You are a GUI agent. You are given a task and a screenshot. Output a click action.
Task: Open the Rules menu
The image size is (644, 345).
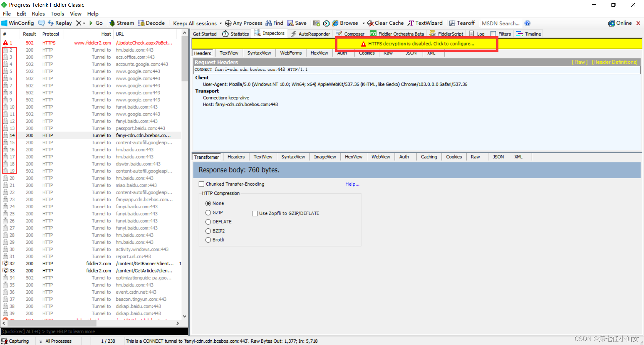pos(38,14)
